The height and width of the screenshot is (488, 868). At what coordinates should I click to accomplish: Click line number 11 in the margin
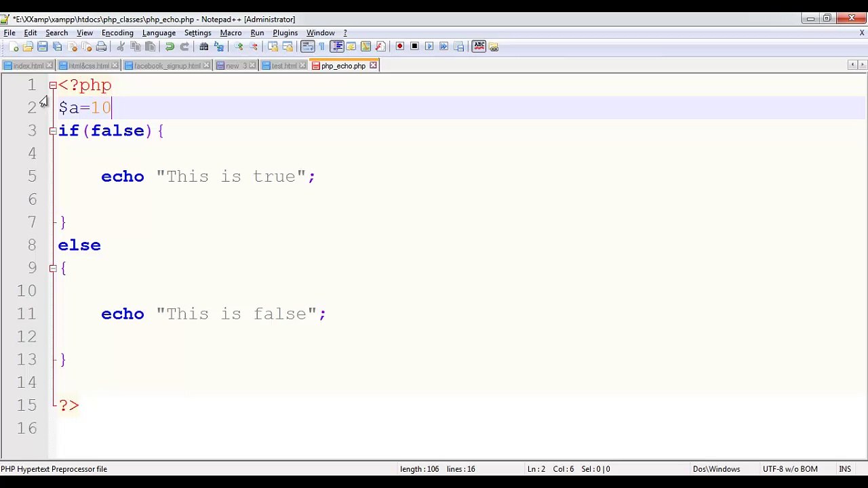click(26, 314)
